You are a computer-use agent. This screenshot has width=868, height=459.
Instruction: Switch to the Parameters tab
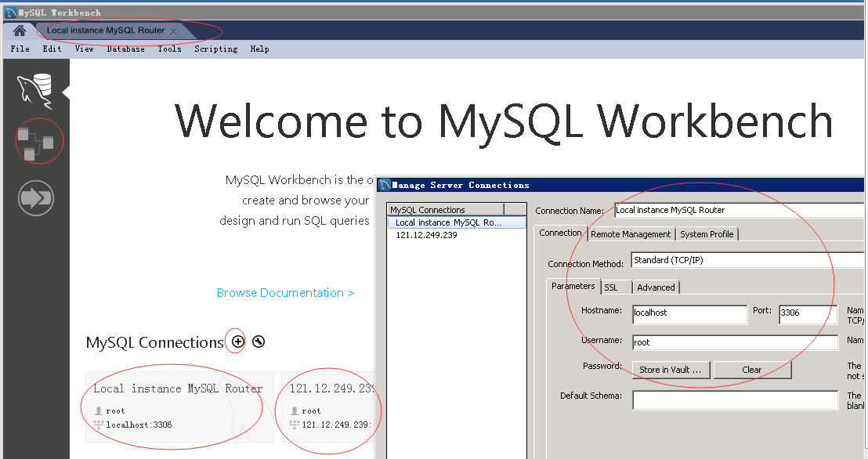[x=573, y=286]
